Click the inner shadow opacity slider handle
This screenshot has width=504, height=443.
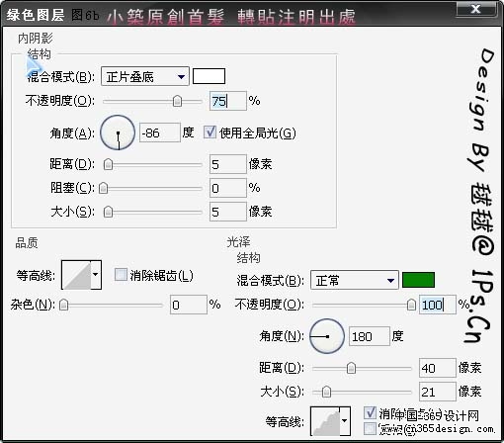point(177,101)
